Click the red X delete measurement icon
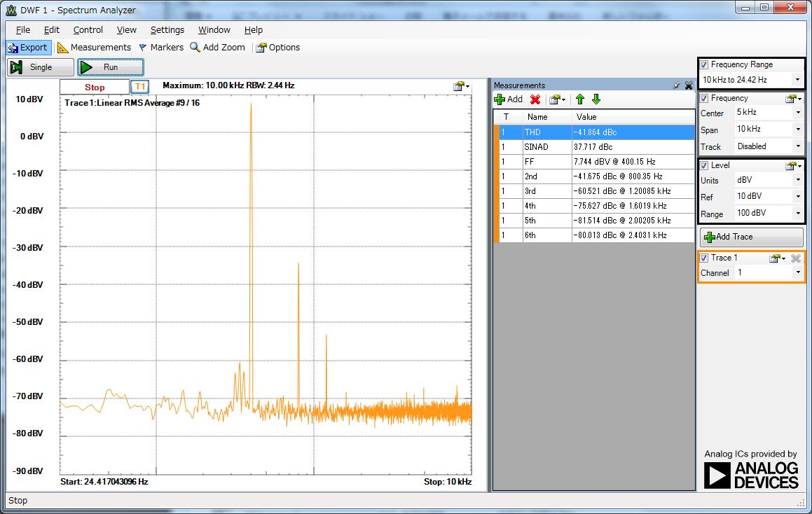 click(x=535, y=99)
